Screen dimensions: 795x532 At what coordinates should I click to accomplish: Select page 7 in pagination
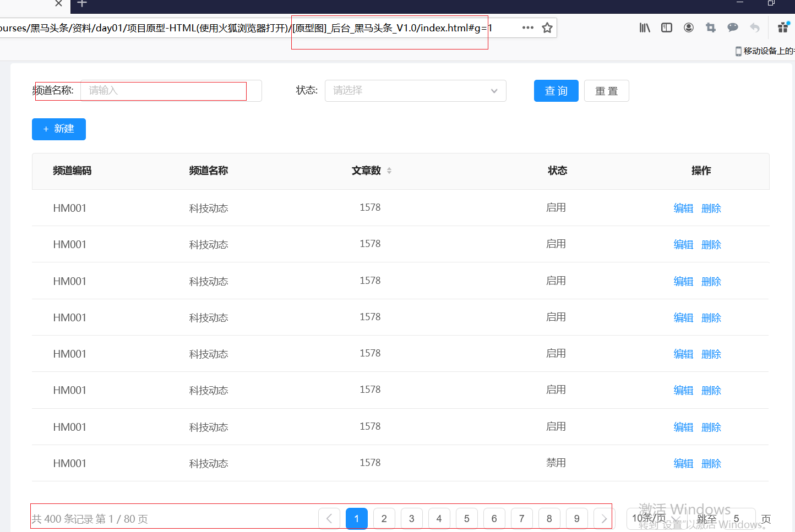(522, 519)
